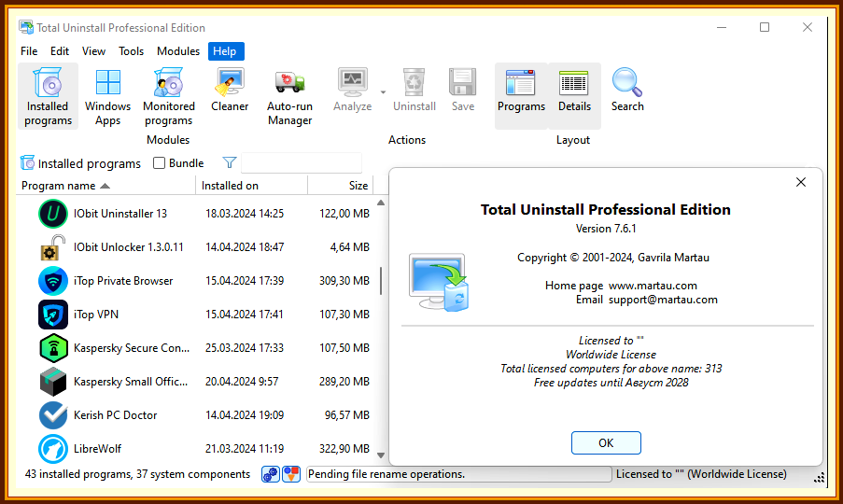Click the iTop VPN shield icon
Screen dimensions: 843x504
52,315
